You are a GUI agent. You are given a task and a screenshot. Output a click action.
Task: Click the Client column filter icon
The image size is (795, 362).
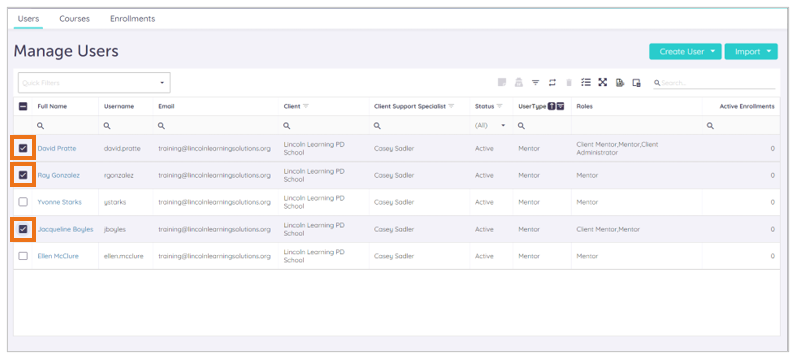tap(306, 106)
